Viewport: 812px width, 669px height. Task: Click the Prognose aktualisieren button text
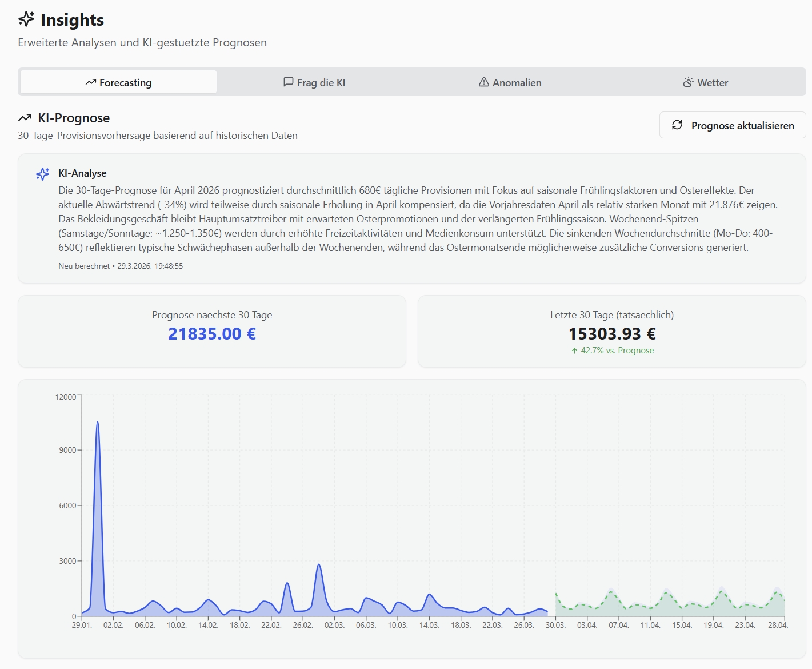click(742, 126)
